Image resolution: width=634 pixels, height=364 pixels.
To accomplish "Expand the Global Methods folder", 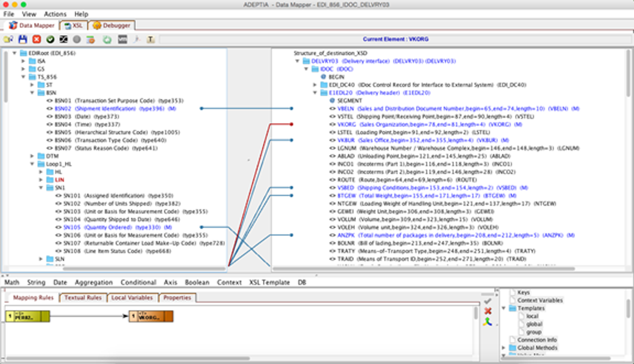I will click(x=503, y=348).
